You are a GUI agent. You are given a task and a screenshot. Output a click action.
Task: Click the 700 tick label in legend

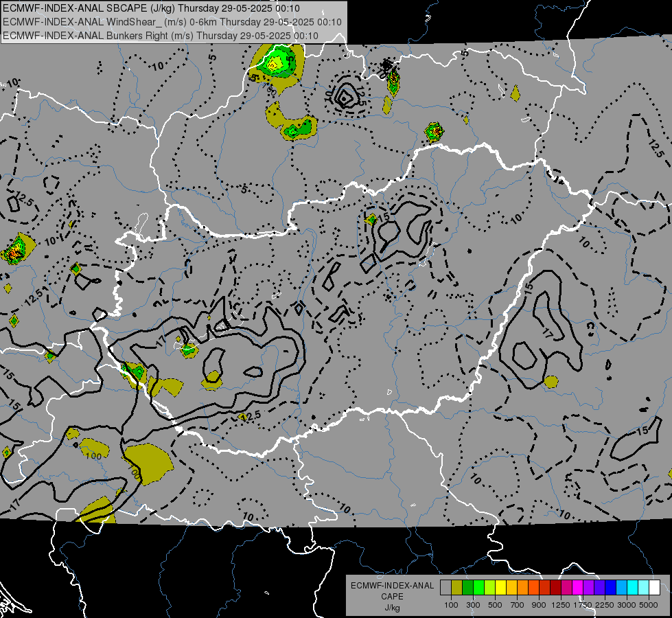518,605
